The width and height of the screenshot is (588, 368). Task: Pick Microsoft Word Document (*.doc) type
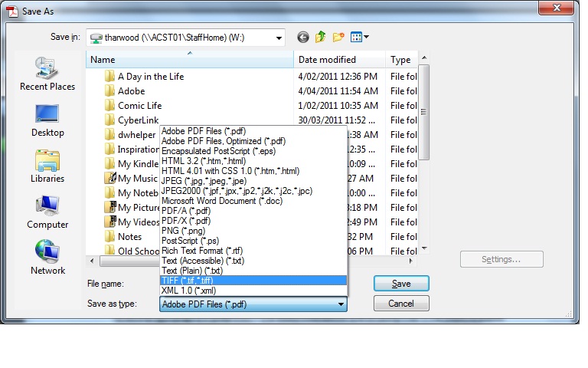pos(253,201)
